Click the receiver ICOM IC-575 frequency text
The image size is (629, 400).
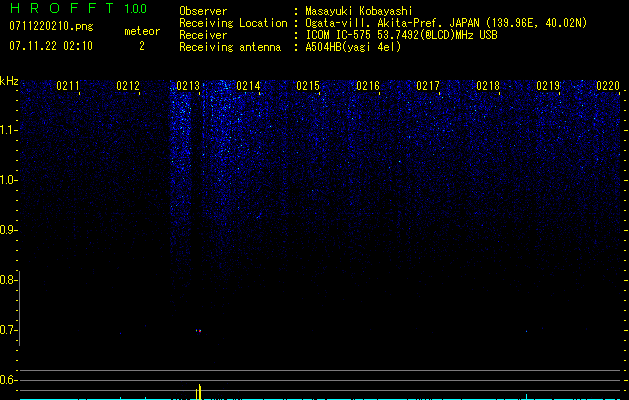[401, 35]
